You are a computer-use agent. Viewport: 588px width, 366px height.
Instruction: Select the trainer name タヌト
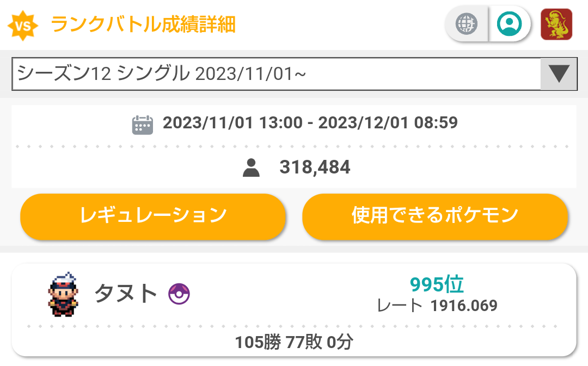pos(126,293)
